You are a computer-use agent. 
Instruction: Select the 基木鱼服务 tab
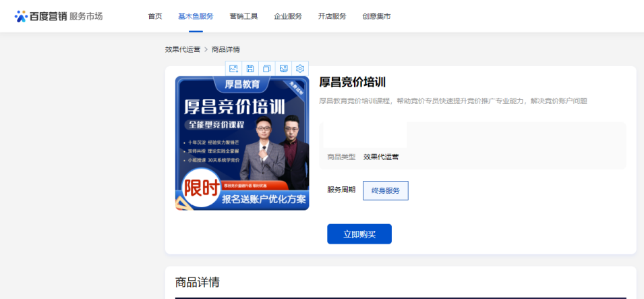(x=196, y=16)
